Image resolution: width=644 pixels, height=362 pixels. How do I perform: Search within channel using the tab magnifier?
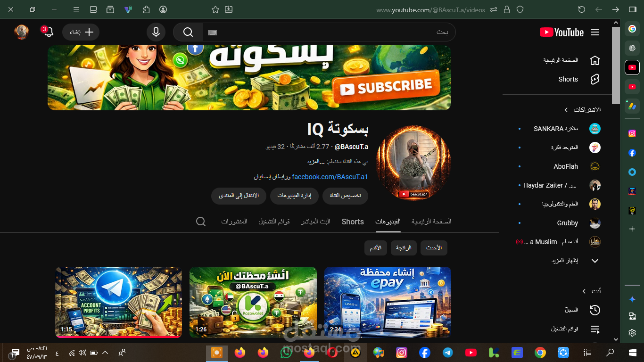201,222
